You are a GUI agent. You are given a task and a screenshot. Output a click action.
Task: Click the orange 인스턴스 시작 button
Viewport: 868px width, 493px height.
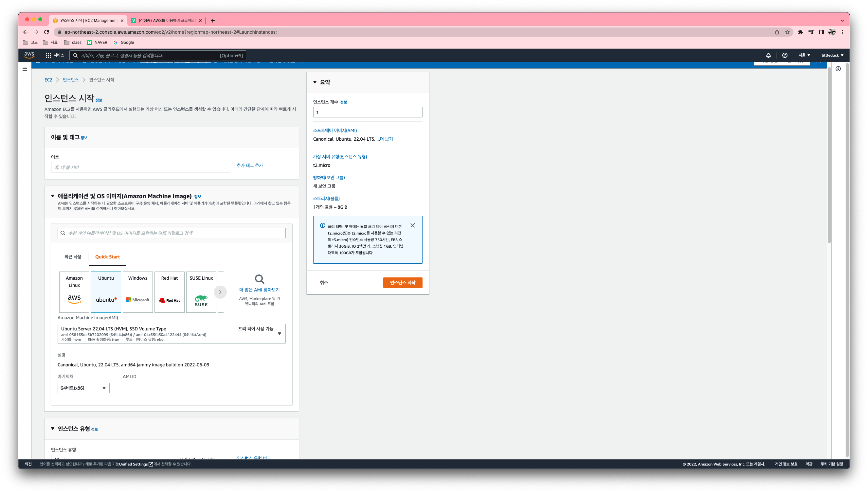pyautogui.click(x=403, y=283)
